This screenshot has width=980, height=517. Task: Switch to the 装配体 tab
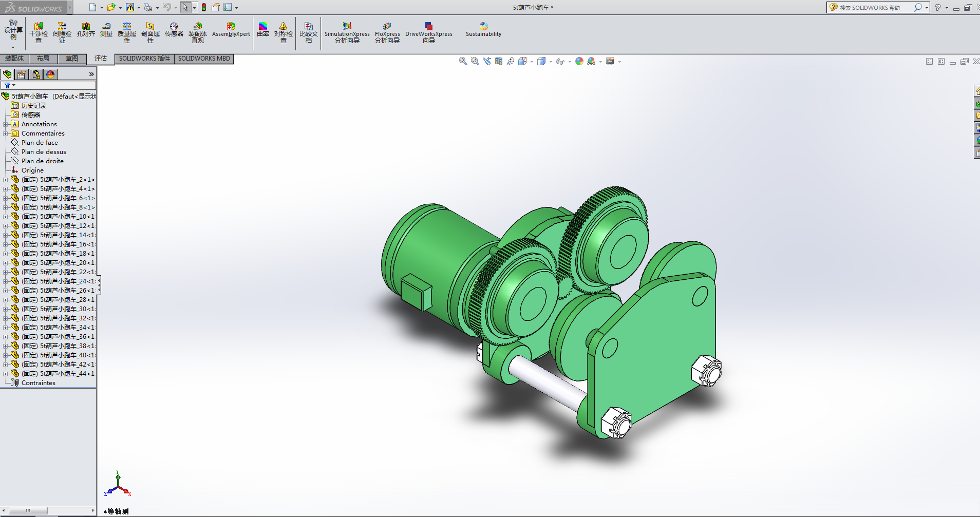pos(14,59)
